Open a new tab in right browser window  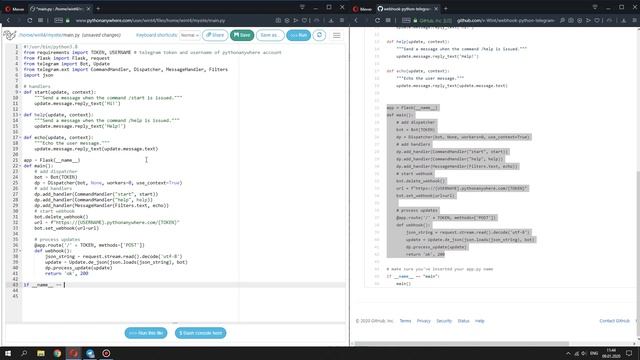(446, 9)
